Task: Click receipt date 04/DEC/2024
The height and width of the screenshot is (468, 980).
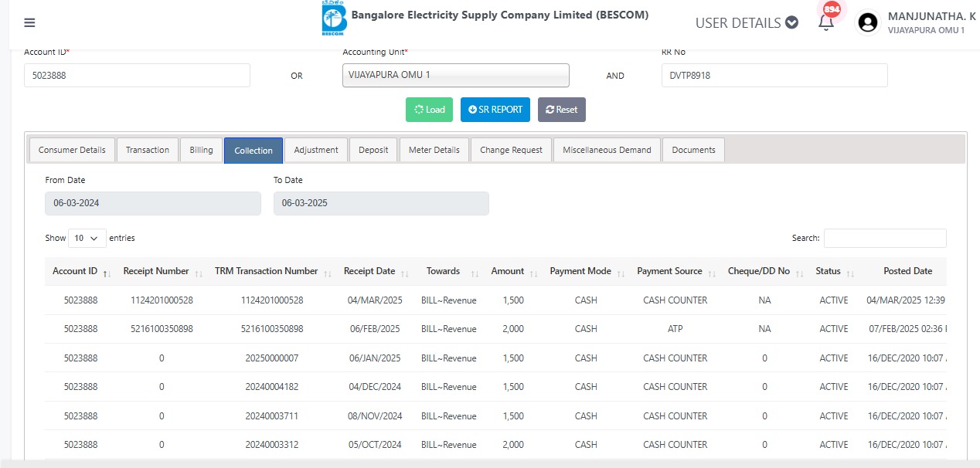Action: pyautogui.click(x=375, y=387)
